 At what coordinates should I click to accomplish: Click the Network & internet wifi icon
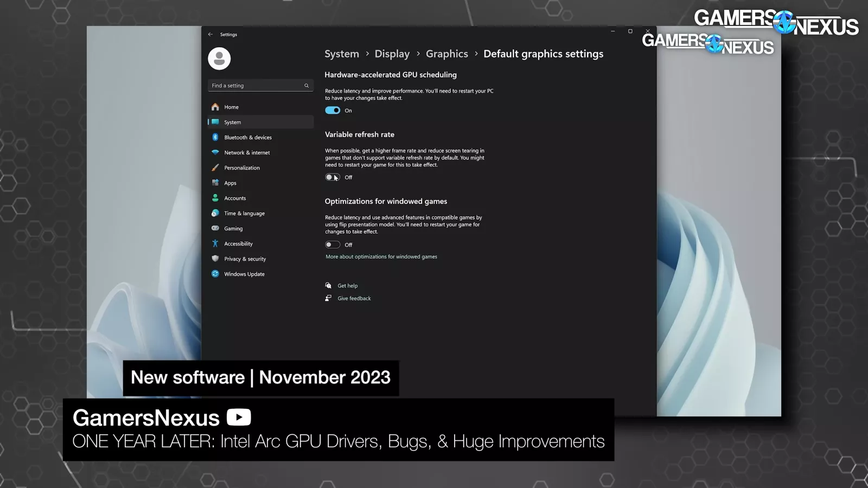tap(215, 152)
